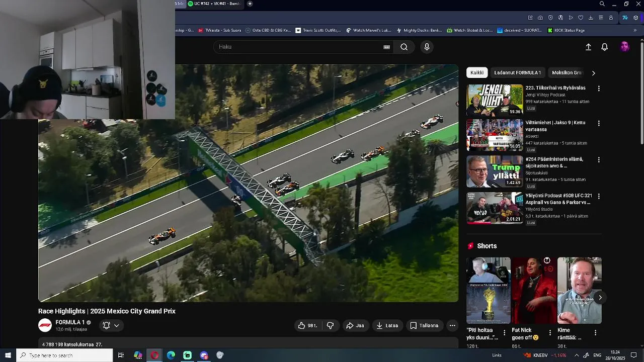Open Yliyönti Podcast #508 thumbnail
The image size is (644, 362).
point(495,208)
